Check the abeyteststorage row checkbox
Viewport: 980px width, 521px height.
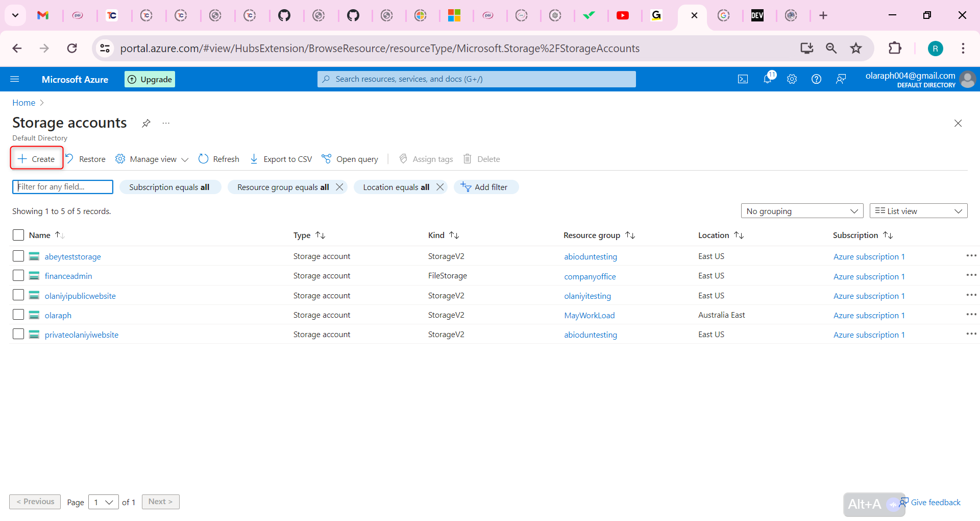click(18, 256)
